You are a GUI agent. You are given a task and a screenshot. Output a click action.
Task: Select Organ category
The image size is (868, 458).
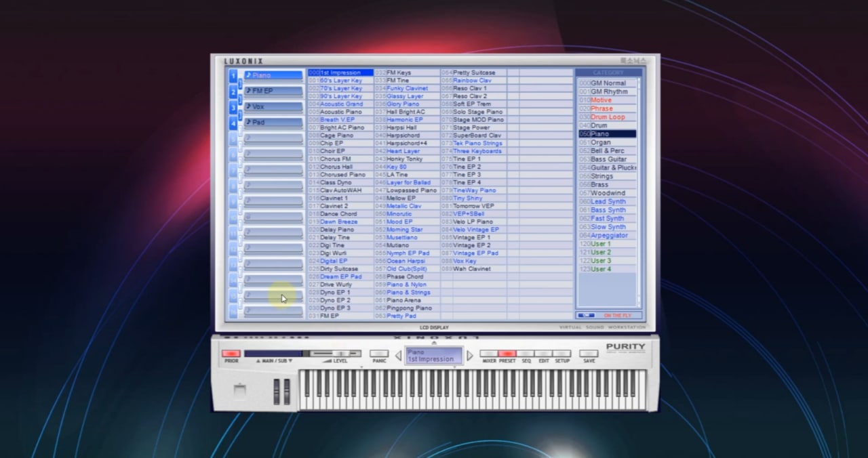[607, 142]
